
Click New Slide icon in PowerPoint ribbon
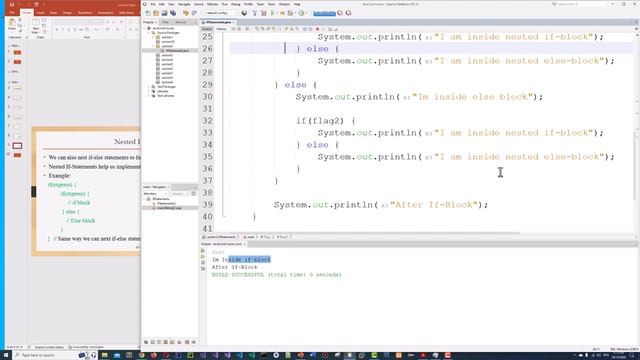coord(36,22)
